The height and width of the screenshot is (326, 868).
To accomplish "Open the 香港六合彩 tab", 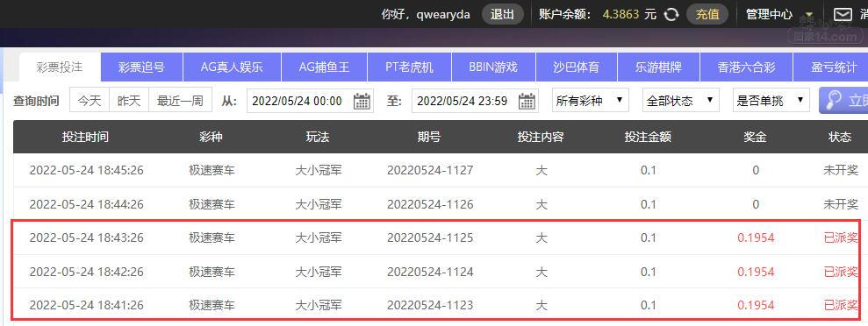I will pyautogui.click(x=746, y=67).
